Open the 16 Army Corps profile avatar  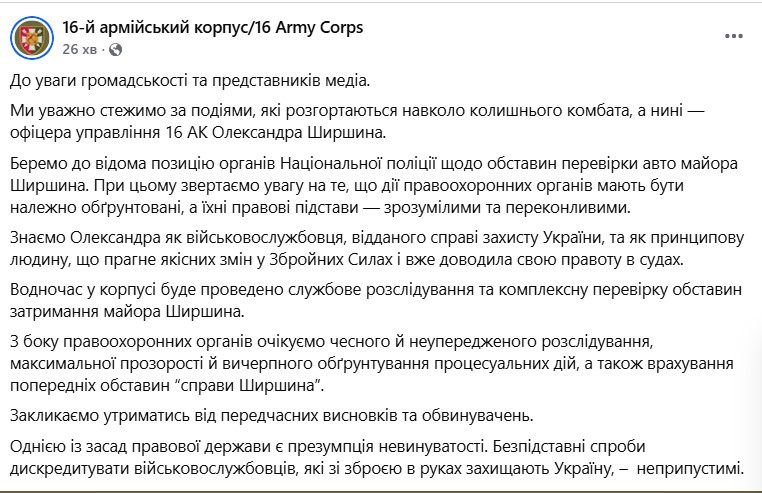32,37
